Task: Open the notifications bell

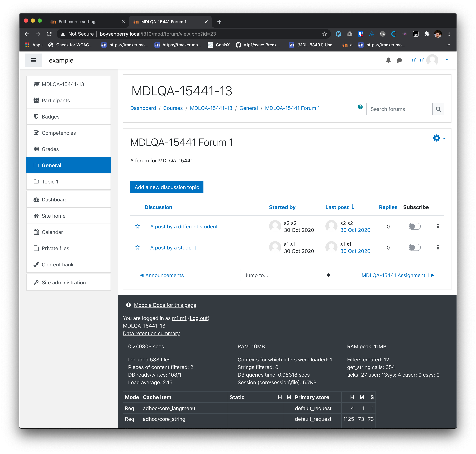Action: click(388, 60)
